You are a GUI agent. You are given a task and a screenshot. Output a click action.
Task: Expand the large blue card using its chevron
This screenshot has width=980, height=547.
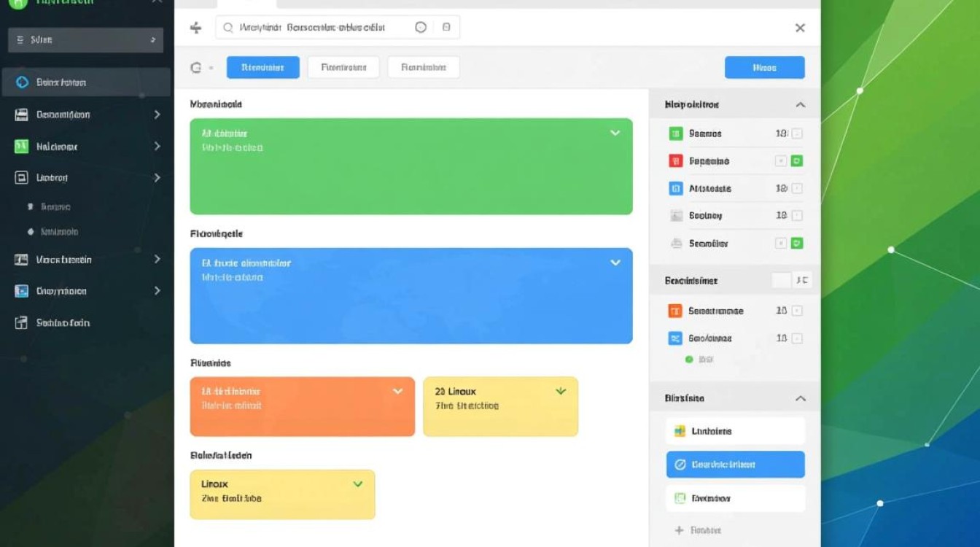pyautogui.click(x=615, y=263)
